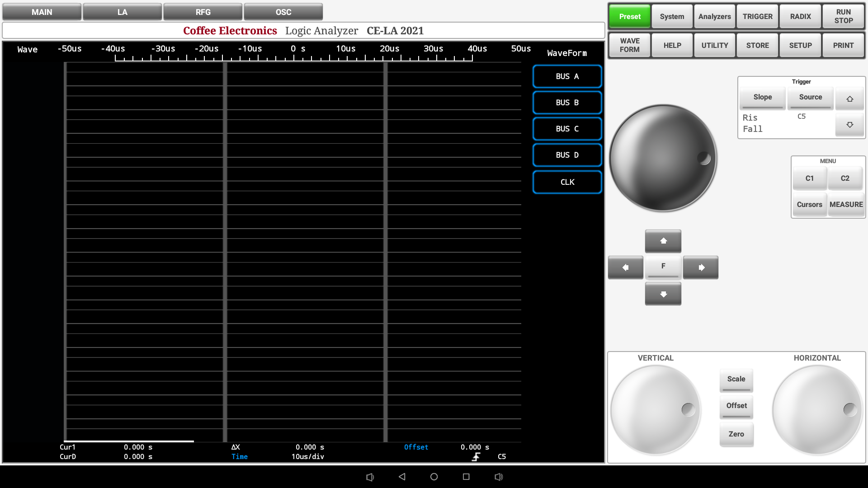Tap the volume up speaker icon
This screenshot has height=488, width=868.
(499, 477)
